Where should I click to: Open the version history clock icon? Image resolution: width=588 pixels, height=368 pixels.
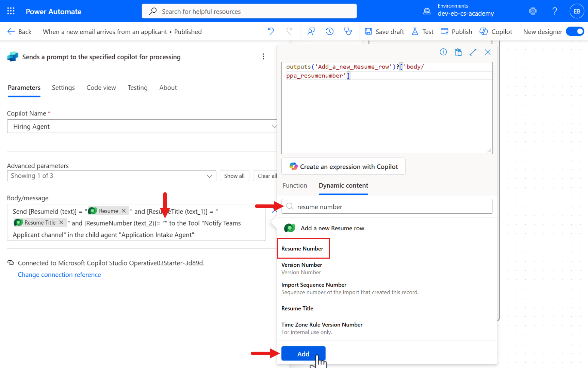(329, 32)
